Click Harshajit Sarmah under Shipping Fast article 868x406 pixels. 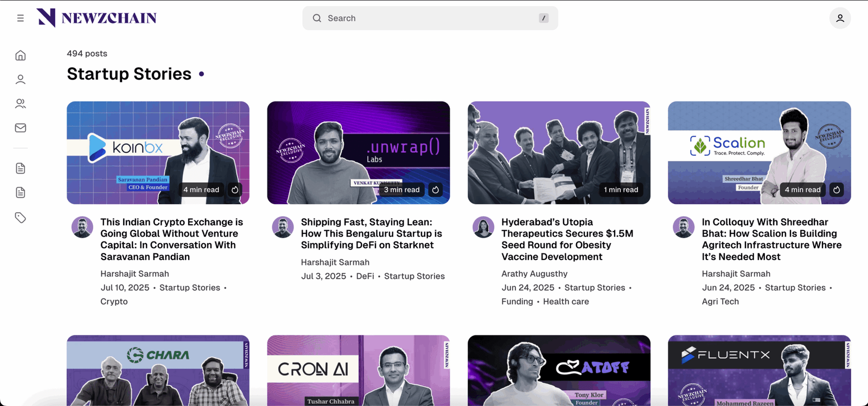coord(335,262)
